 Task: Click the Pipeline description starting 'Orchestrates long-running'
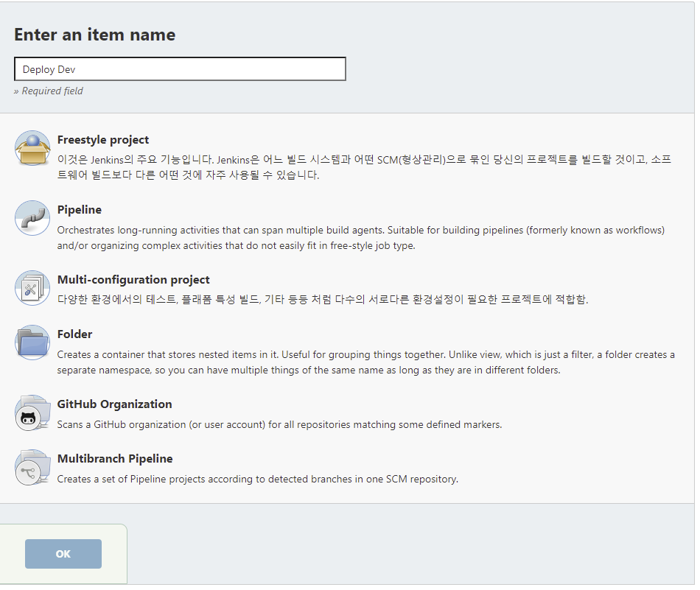361,238
